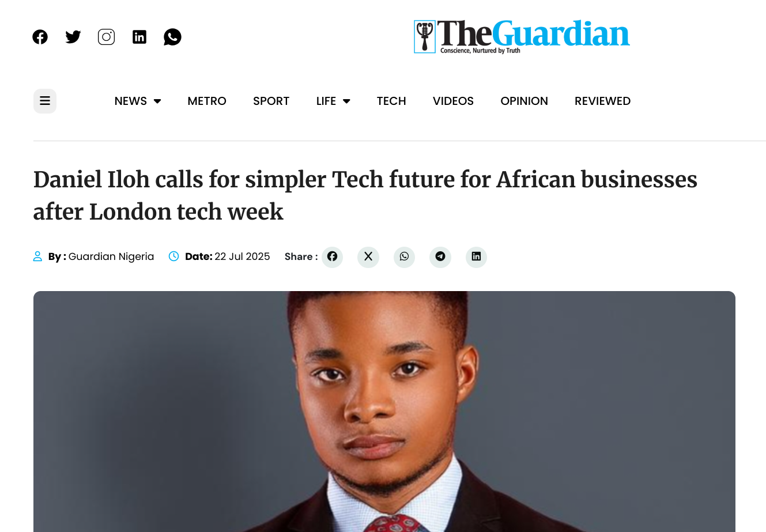Visit The Guardian's Instagram in header

(106, 37)
